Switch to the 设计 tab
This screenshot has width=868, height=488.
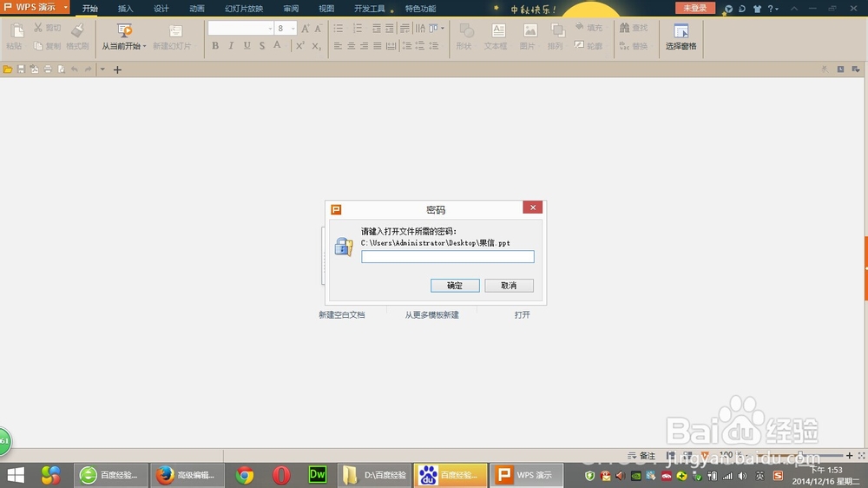161,9
